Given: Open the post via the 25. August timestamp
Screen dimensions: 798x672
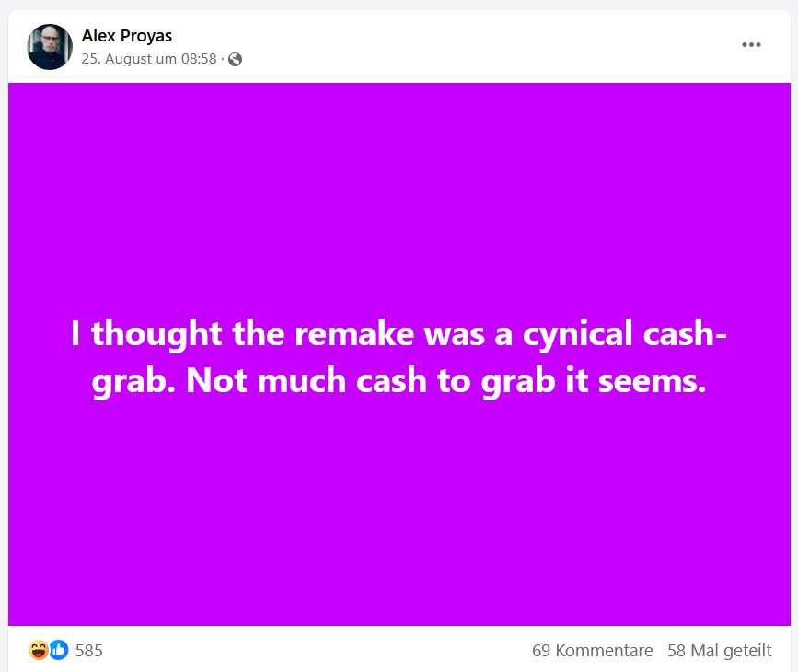Looking at the screenshot, I should 149,59.
